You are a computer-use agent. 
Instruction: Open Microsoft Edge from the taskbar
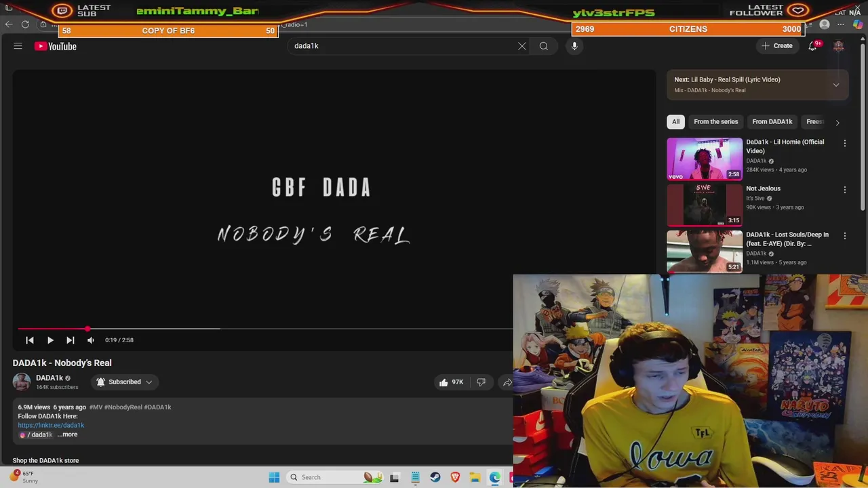pyautogui.click(x=495, y=477)
